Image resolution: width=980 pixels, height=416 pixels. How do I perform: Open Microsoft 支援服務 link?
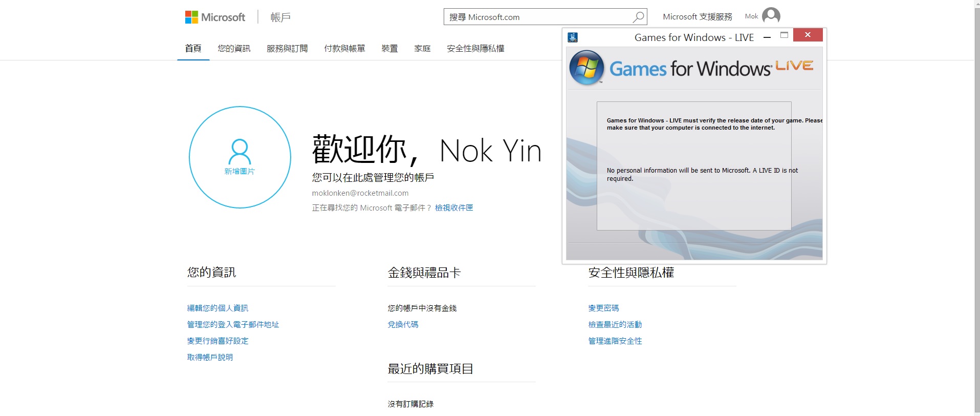[x=698, y=16]
